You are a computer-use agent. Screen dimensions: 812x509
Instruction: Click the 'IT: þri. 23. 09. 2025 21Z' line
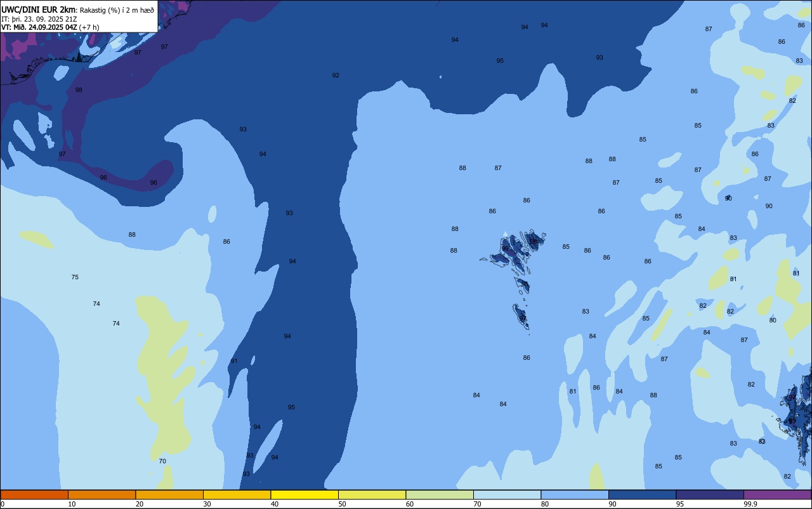click(39, 19)
